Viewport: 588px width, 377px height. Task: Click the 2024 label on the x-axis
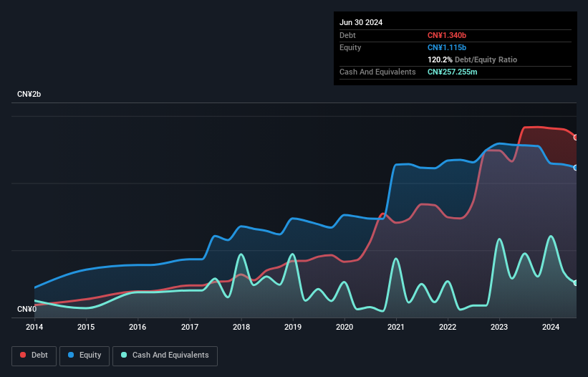point(551,328)
